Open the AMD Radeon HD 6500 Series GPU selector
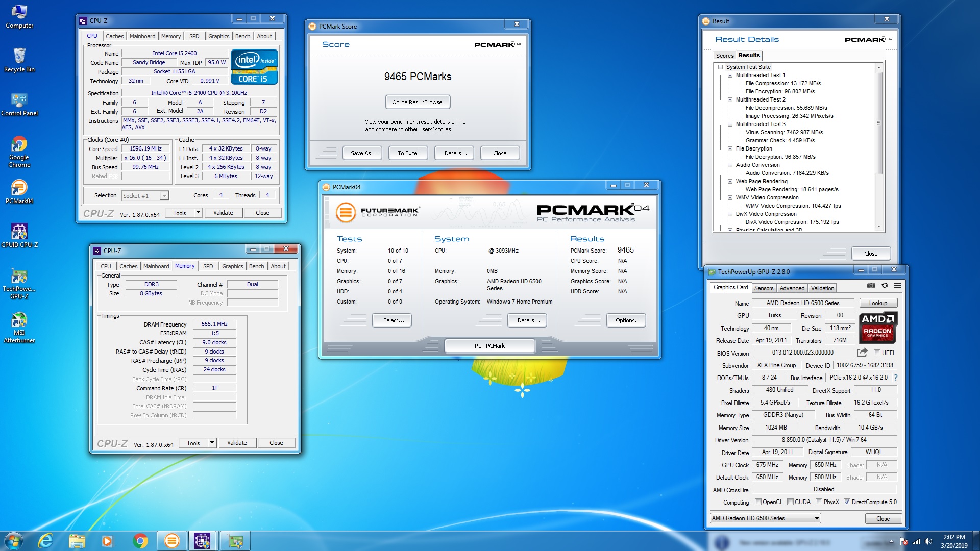 tap(765, 518)
